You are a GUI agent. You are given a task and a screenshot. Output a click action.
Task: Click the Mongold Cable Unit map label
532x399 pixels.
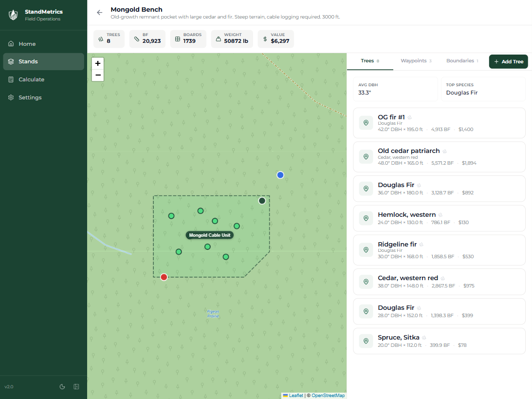210,235
